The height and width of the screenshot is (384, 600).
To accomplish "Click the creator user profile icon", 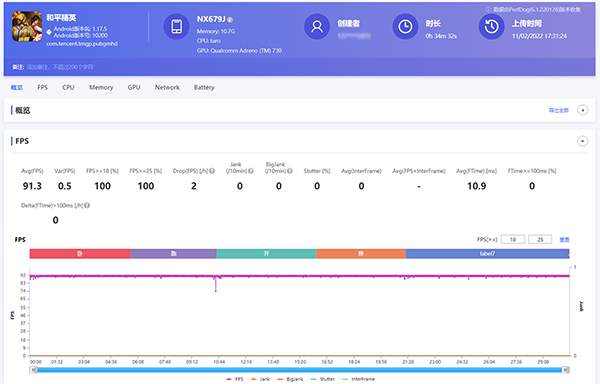I will tap(317, 26).
